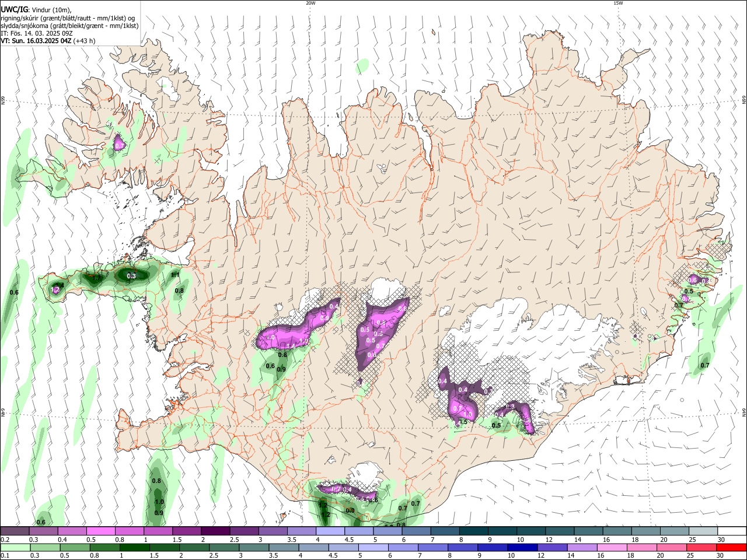Click the "0.2" label under the snow legend
The image size is (747, 560).
[5, 540]
